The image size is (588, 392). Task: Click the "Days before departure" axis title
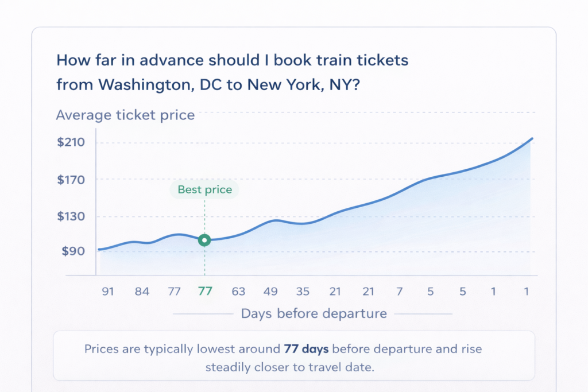[x=314, y=313]
